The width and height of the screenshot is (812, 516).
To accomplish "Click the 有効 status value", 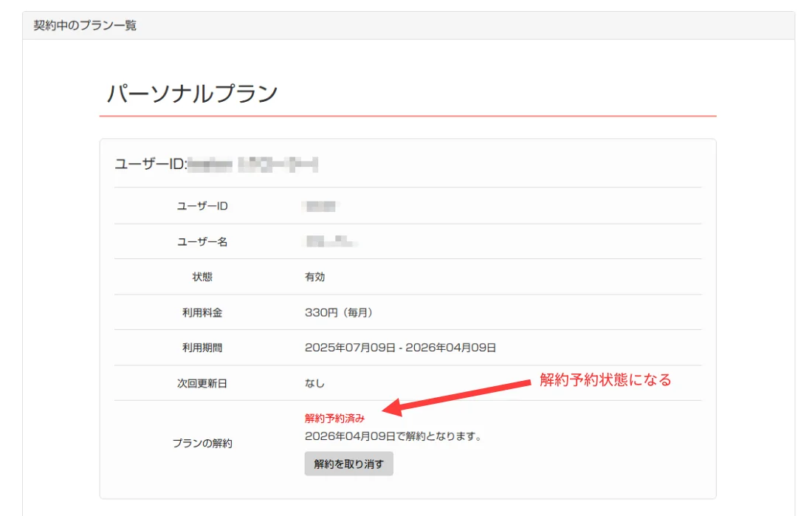I will tap(314, 277).
